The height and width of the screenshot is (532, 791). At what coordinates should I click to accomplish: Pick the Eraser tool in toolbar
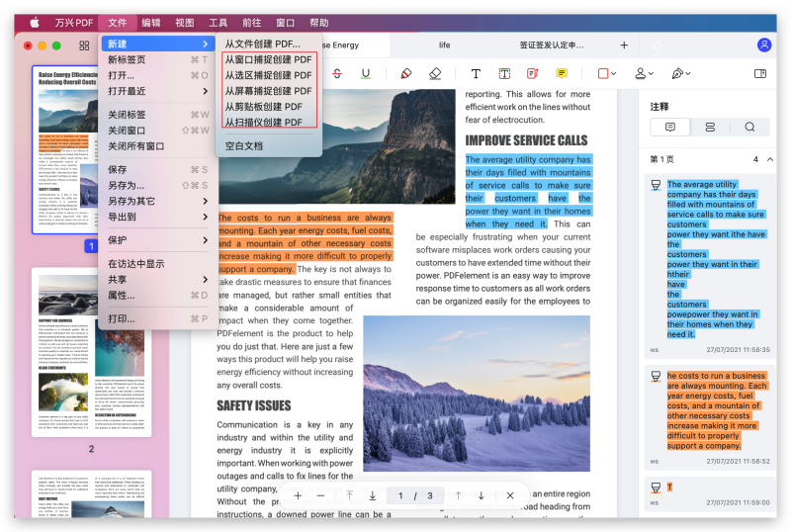click(x=436, y=73)
